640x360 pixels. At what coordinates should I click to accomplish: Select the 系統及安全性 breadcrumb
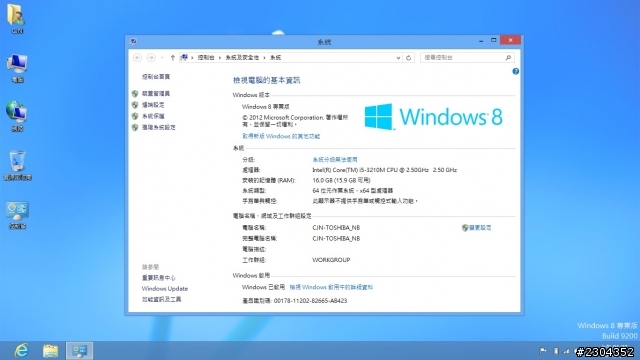[242, 58]
